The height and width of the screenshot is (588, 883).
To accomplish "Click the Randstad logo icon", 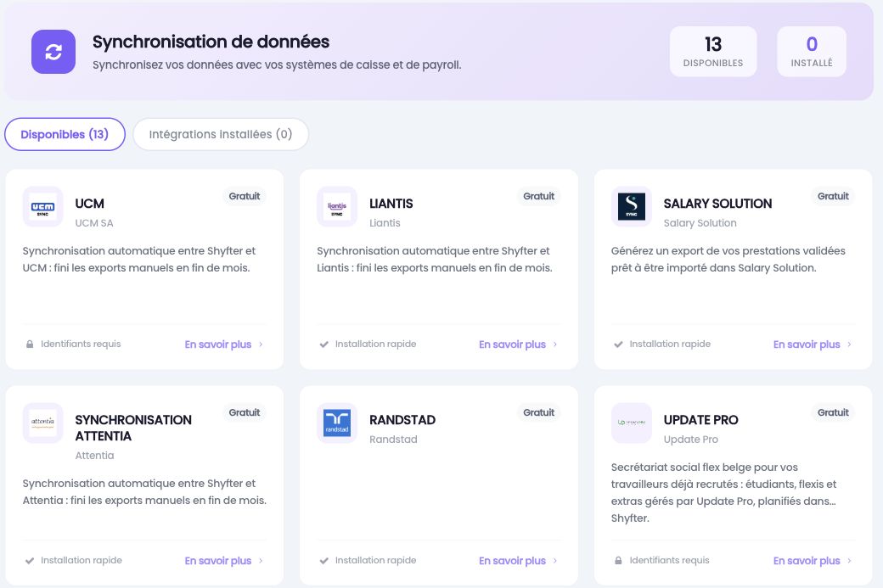I will [337, 423].
